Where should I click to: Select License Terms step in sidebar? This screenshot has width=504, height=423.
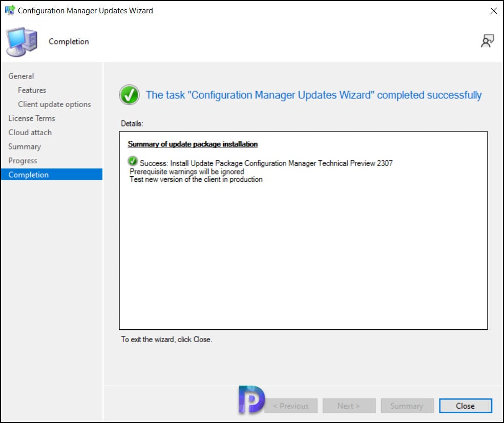point(32,118)
